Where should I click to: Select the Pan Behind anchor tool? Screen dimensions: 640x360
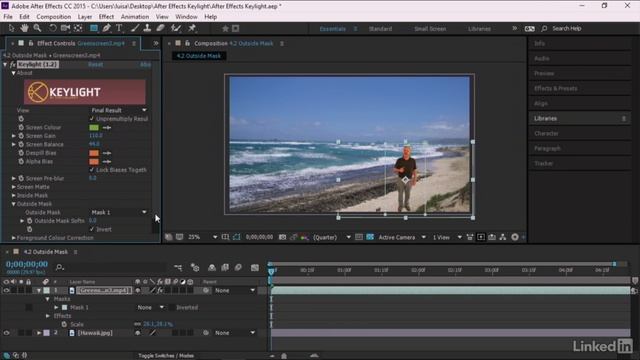click(78, 28)
